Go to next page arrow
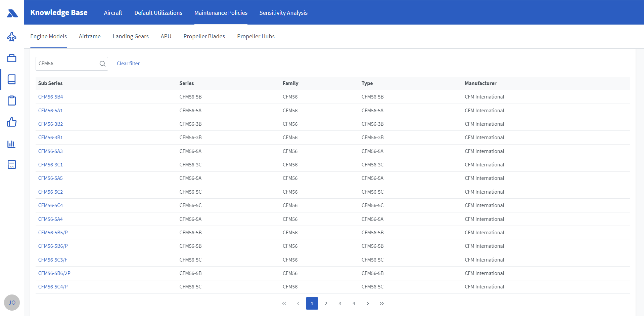The image size is (644, 316). 368,304
